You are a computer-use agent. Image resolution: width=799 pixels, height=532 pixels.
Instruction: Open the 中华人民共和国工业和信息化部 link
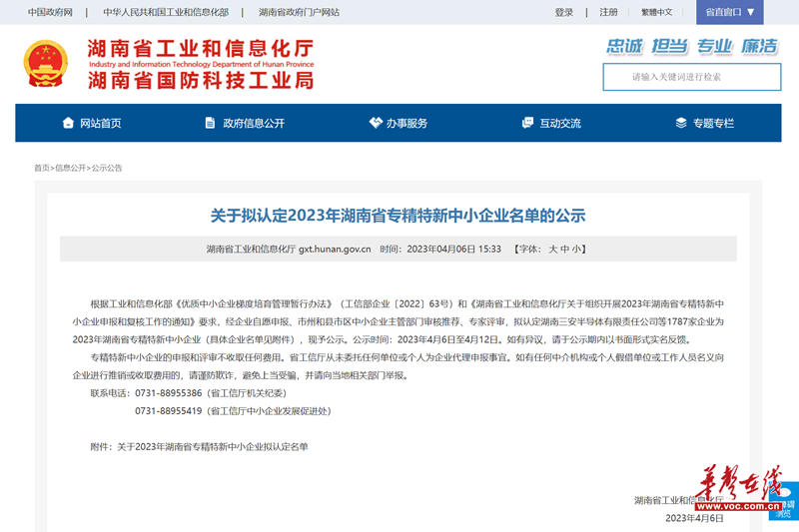tap(166, 12)
